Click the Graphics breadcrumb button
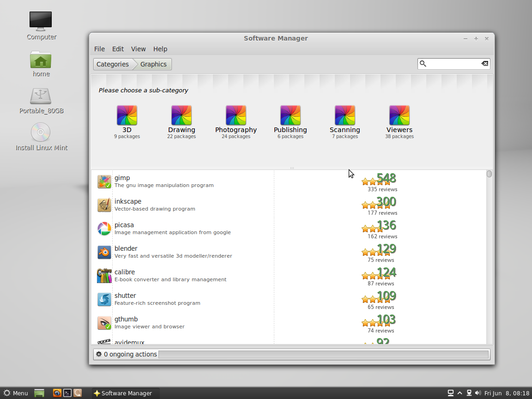532x399 pixels. coord(153,64)
